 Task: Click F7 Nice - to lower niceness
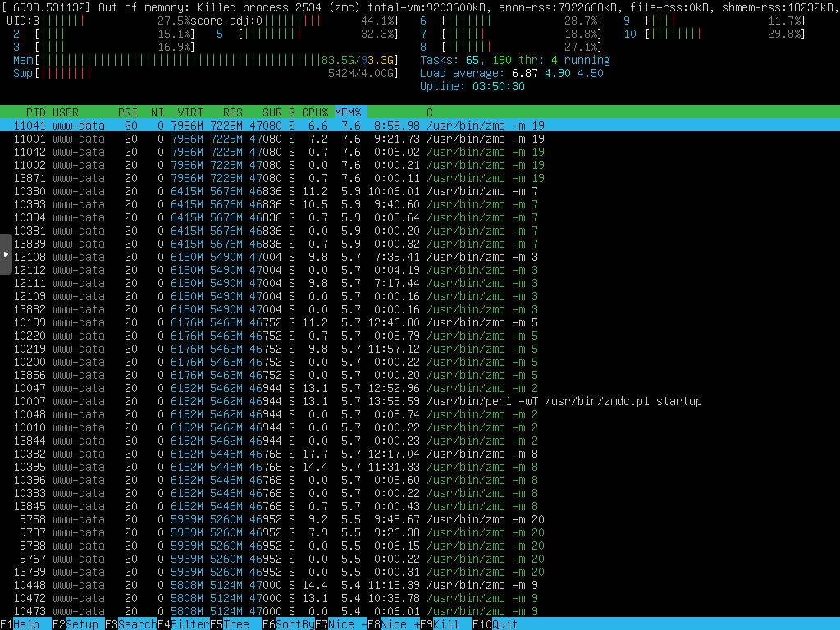tap(341, 624)
